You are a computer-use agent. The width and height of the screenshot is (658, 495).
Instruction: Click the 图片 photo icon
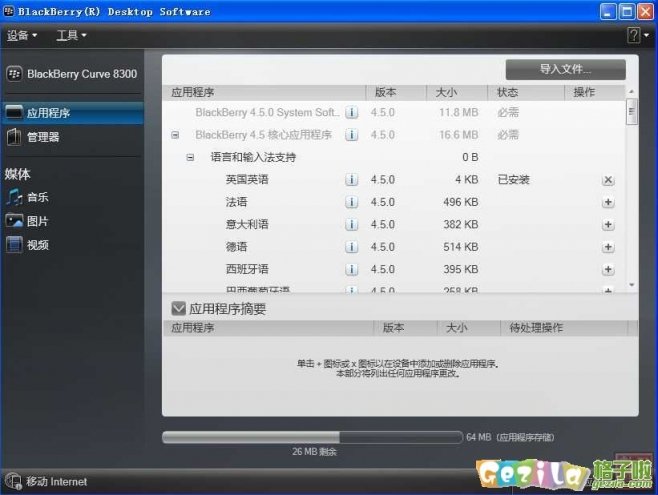tap(14, 221)
